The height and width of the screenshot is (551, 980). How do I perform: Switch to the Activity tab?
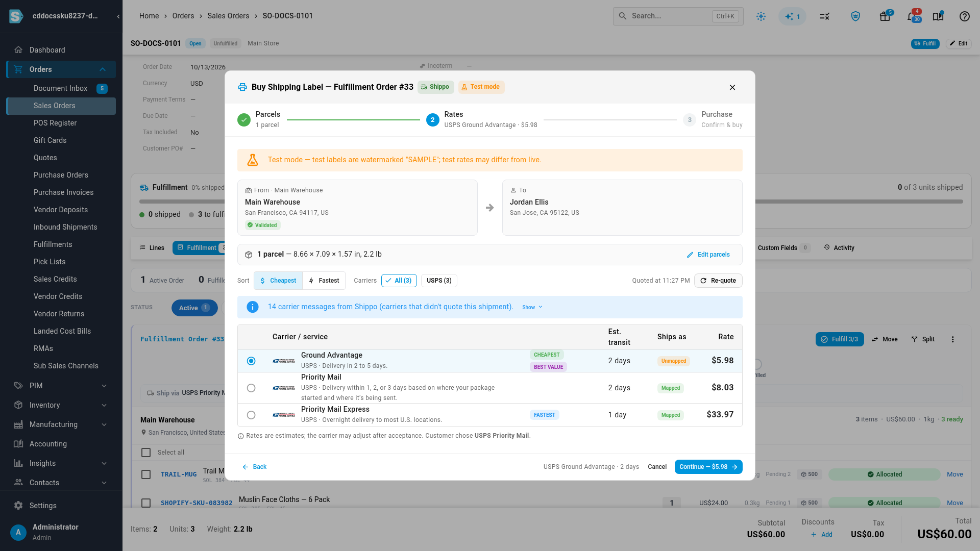pyautogui.click(x=839, y=248)
